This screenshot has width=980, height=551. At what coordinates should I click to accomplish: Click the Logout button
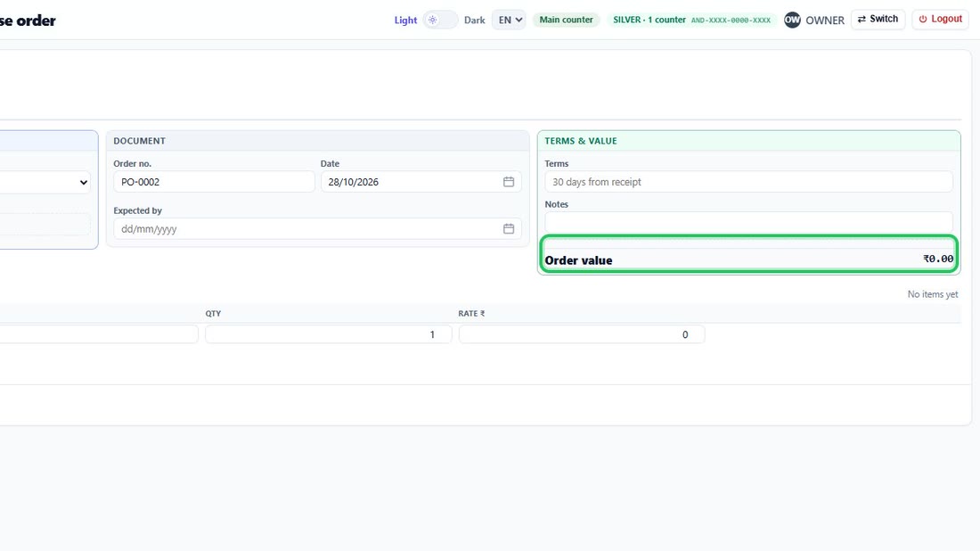click(x=940, y=20)
